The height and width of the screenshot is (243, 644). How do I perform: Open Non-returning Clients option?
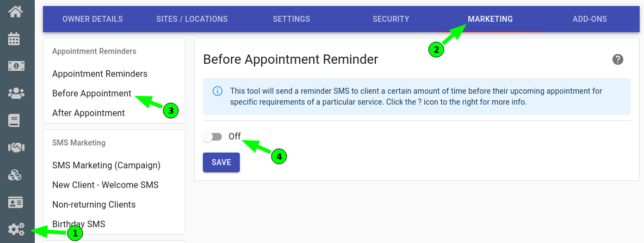(x=94, y=204)
